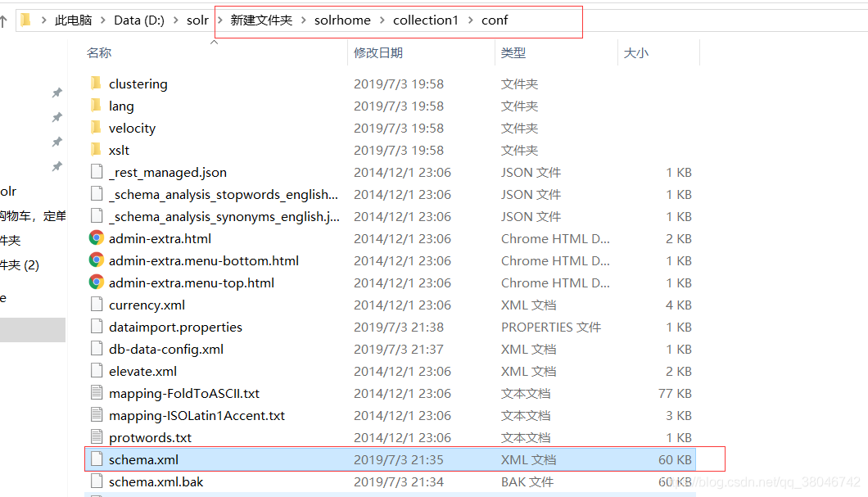Select the velocity folder icon
Image resolution: width=868 pixels, height=497 pixels.
coord(97,128)
